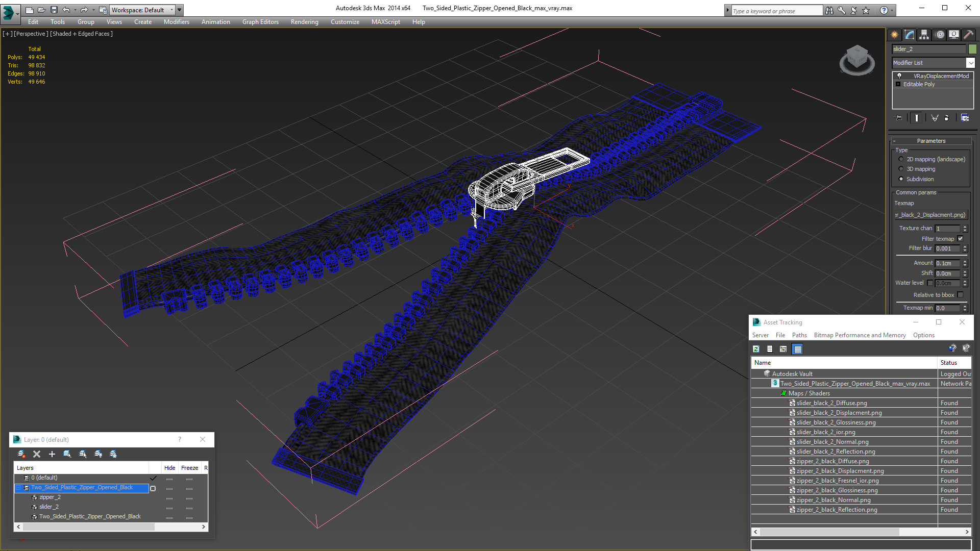
Task: Enable Relative to bbox checkbox
Action: (960, 295)
